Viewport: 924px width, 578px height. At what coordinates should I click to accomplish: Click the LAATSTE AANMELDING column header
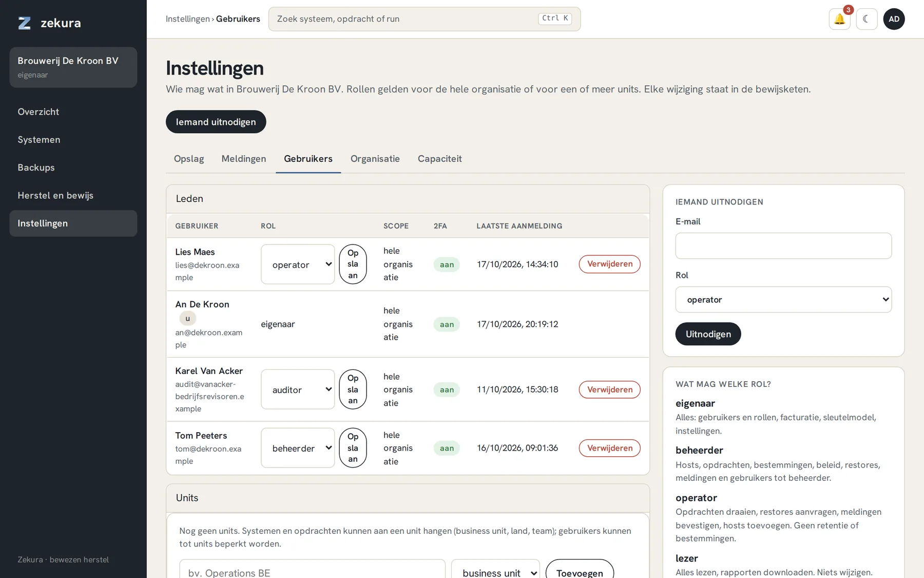coord(519,226)
